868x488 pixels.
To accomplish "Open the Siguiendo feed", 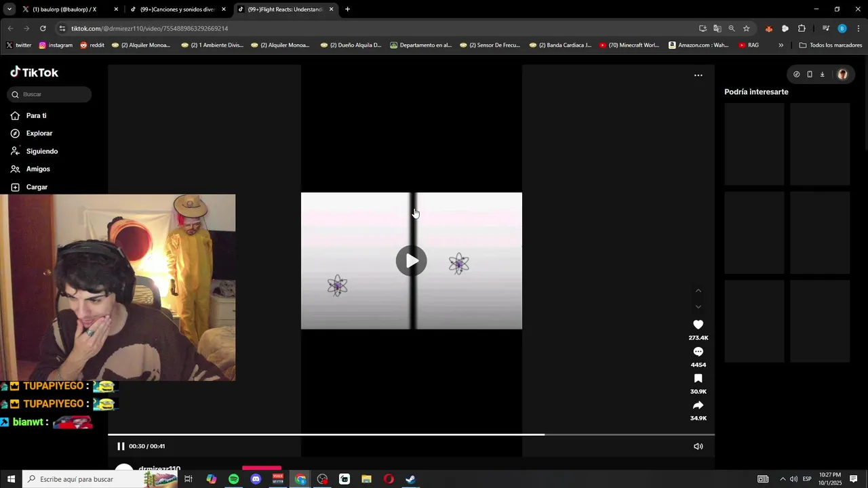I will pos(42,151).
